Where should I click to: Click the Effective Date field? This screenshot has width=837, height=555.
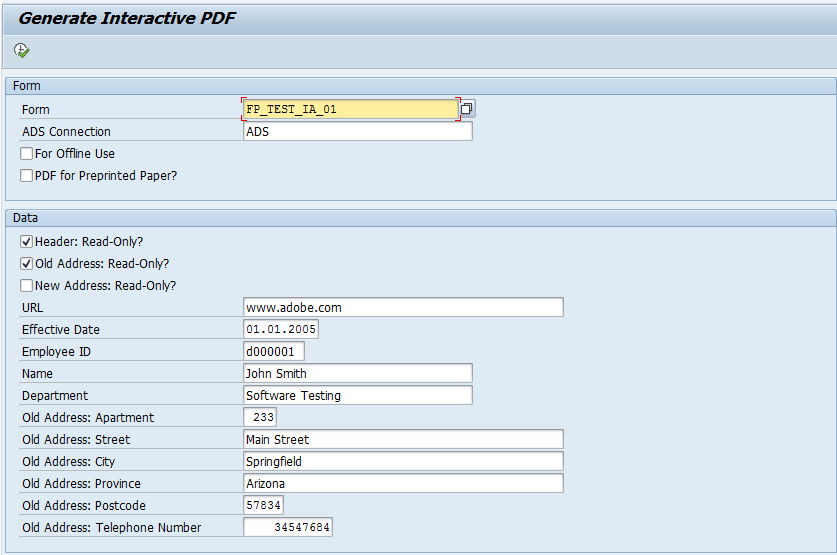coord(281,329)
